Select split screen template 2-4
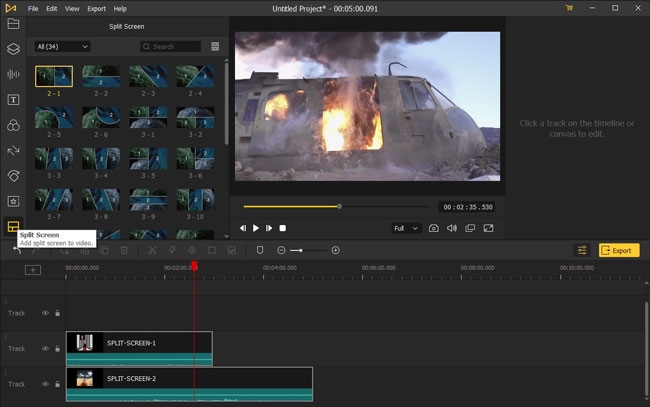Image resolution: width=650 pixels, height=407 pixels. pyautogui.click(x=195, y=76)
